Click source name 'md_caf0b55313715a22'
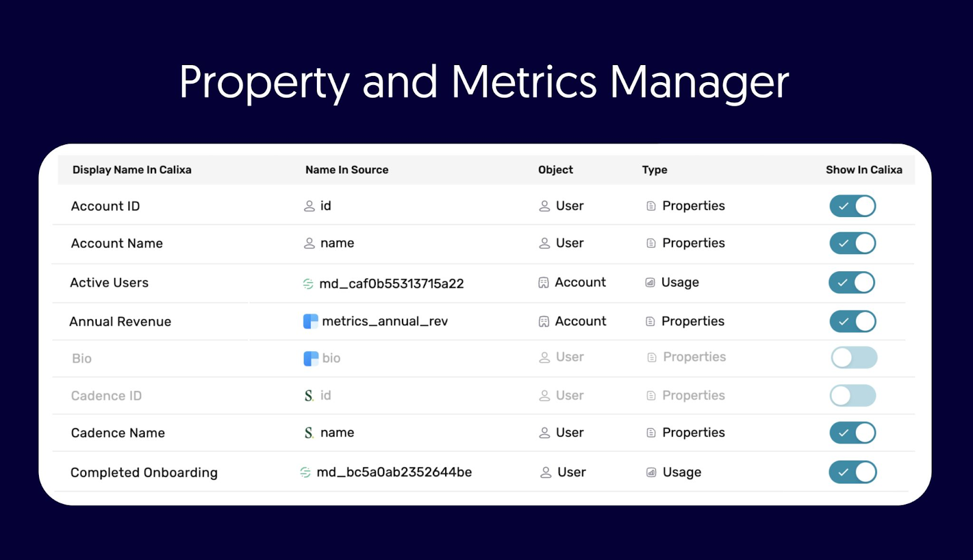This screenshot has width=973, height=560. pyautogui.click(x=392, y=284)
